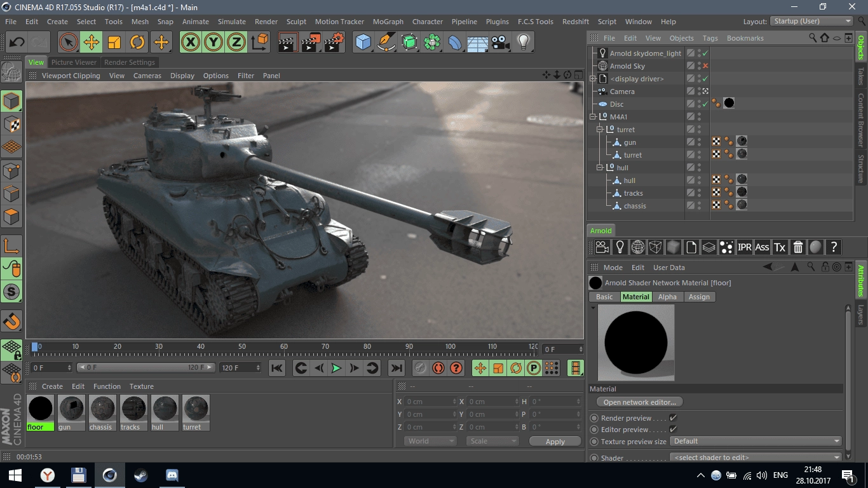Screen dimensions: 868x488
Task: Open the Shader select dropdown
Action: point(756,457)
